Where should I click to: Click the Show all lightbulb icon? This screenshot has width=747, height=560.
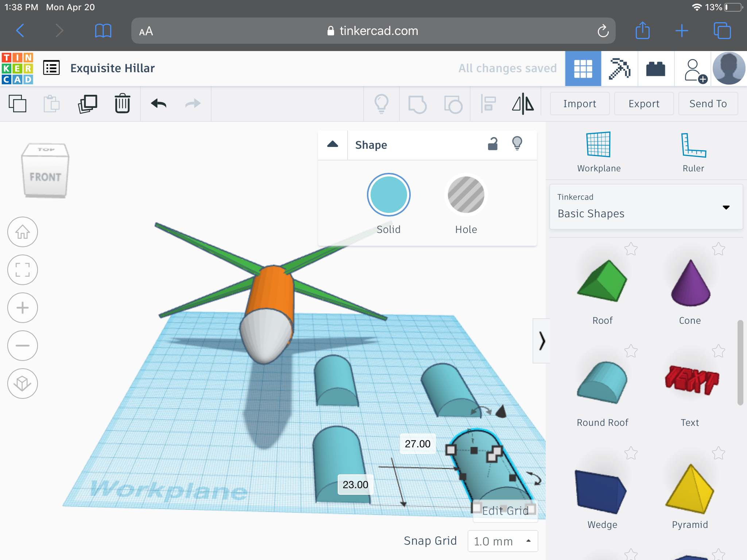pos(382,104)
